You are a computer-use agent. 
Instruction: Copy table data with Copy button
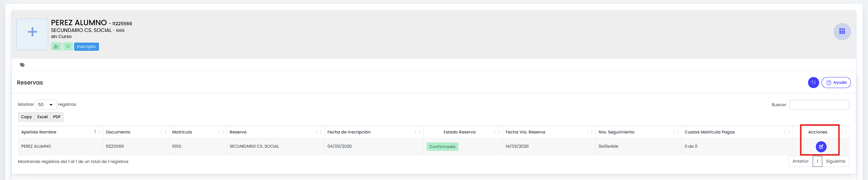26,117
